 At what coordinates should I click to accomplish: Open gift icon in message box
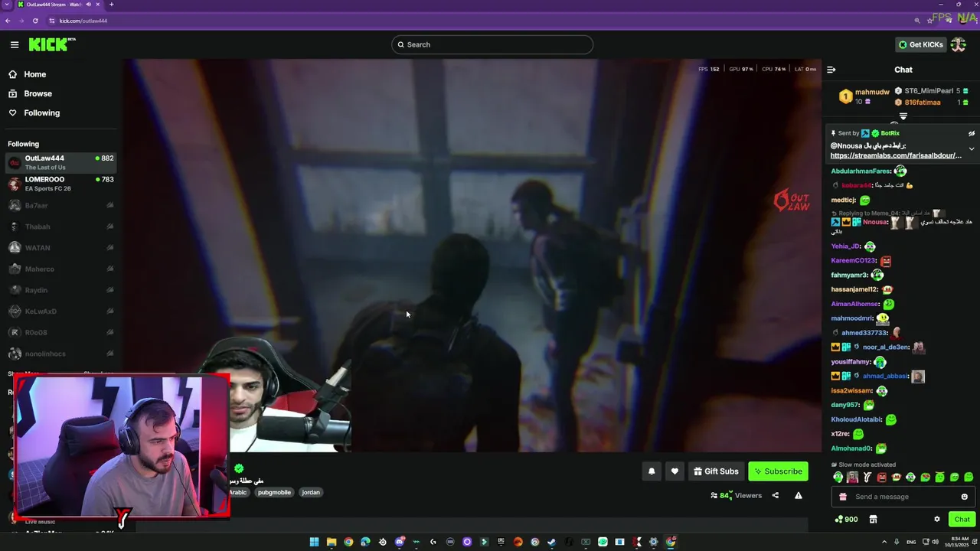843,497
